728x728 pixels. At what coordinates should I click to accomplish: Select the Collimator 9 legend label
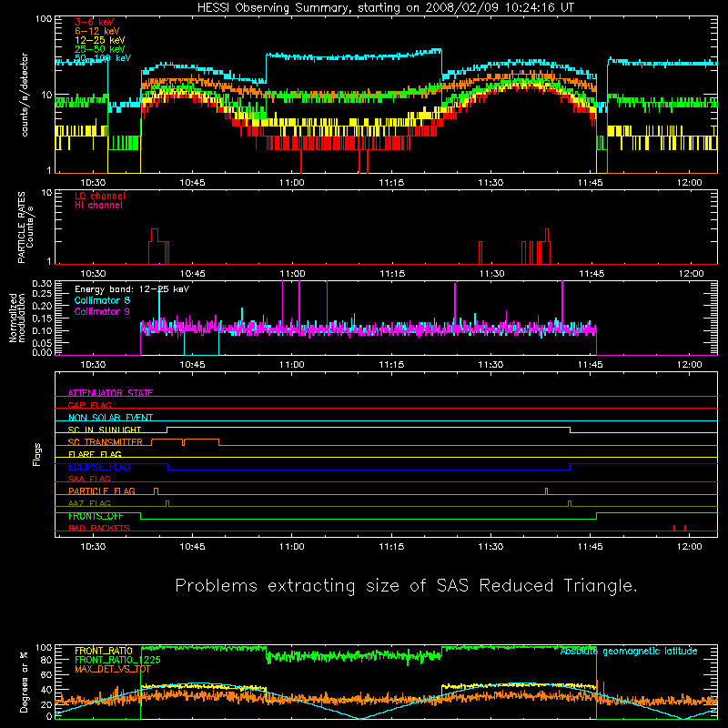102,311
